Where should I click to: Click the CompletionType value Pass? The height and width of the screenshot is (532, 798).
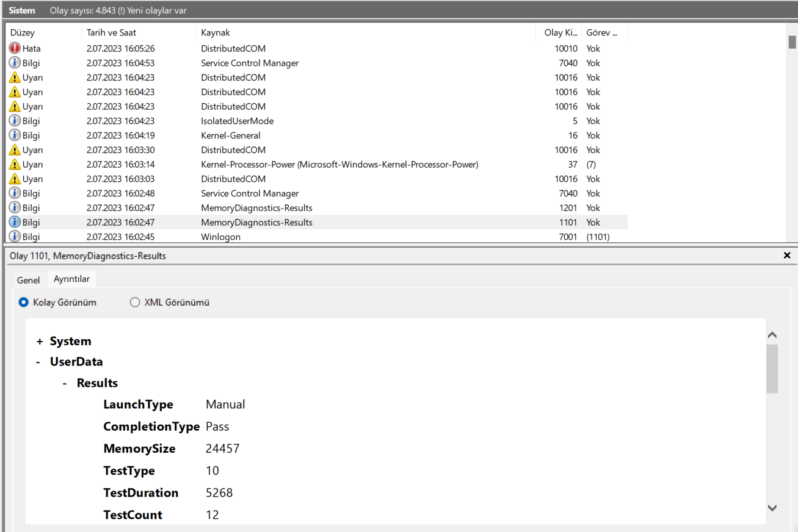(x=217, y=426)
